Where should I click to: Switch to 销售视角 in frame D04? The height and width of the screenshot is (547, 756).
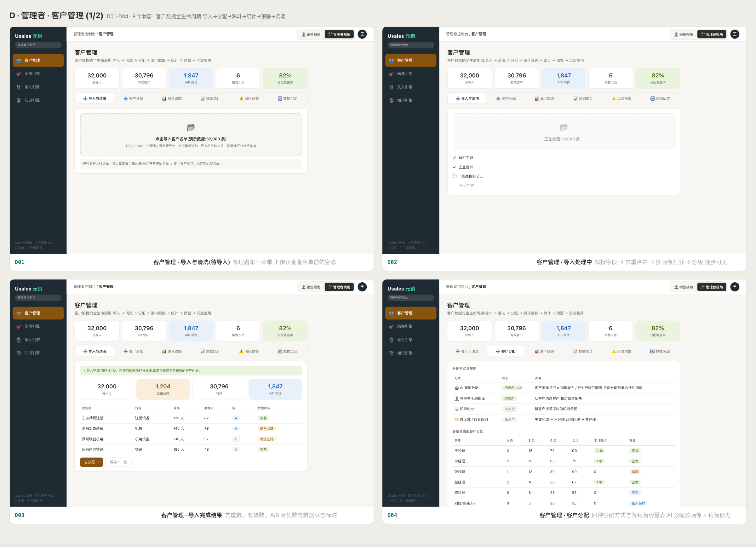684,287
